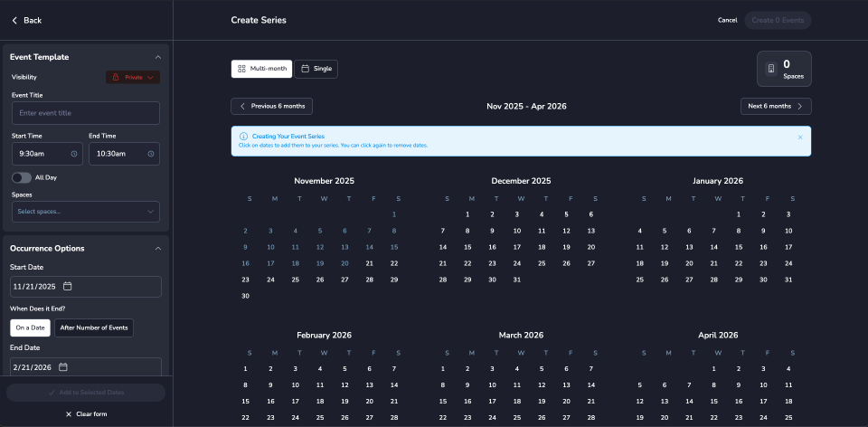Click the December 2025 month heading
The width and height of the screenshot is (868, 427).
[x=521, y=181]
